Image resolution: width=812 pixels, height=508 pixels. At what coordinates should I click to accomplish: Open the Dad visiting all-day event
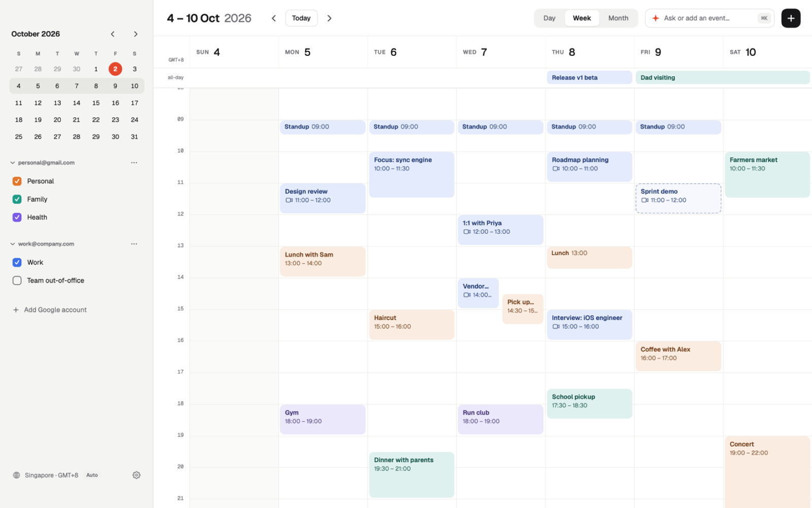(722, 78)
